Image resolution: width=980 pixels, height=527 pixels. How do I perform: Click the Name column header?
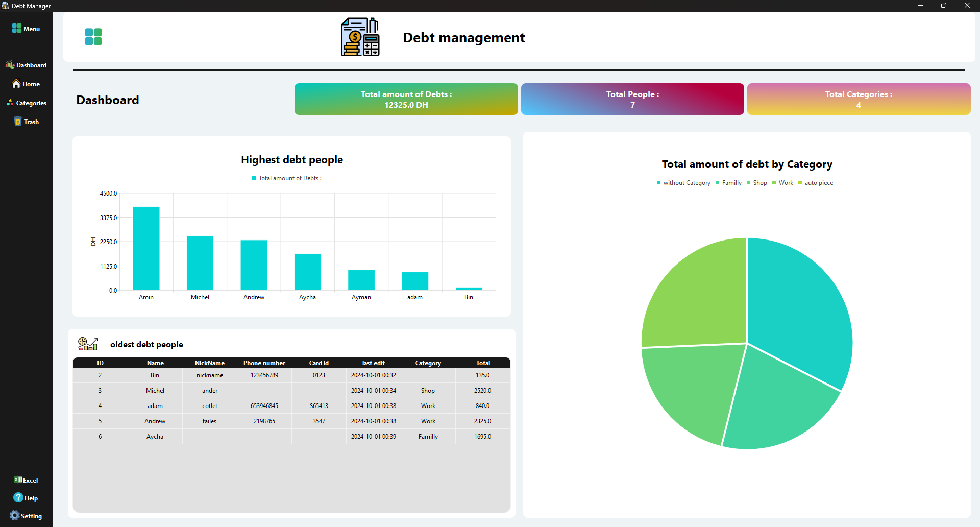(x=155, y=363)
